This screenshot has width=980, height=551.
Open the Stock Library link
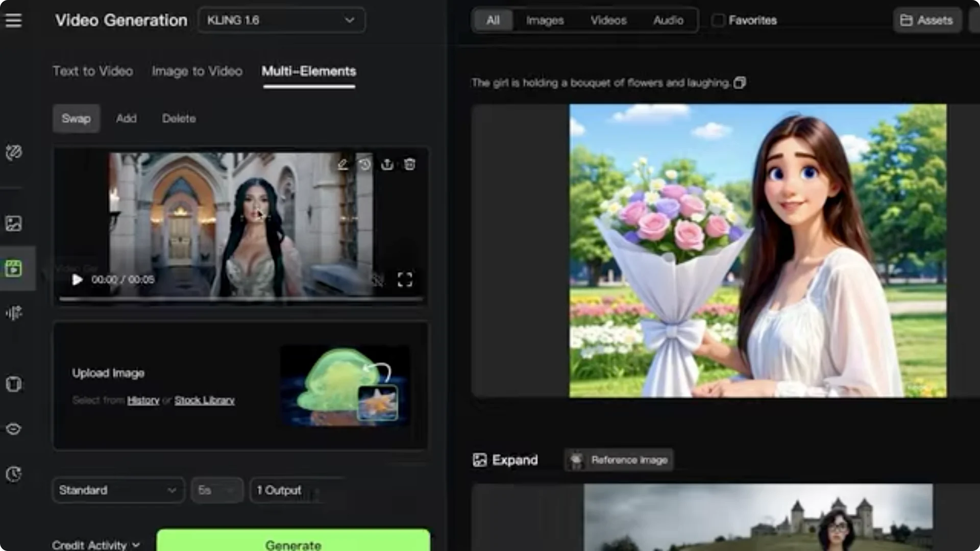(x=205, y=400)
